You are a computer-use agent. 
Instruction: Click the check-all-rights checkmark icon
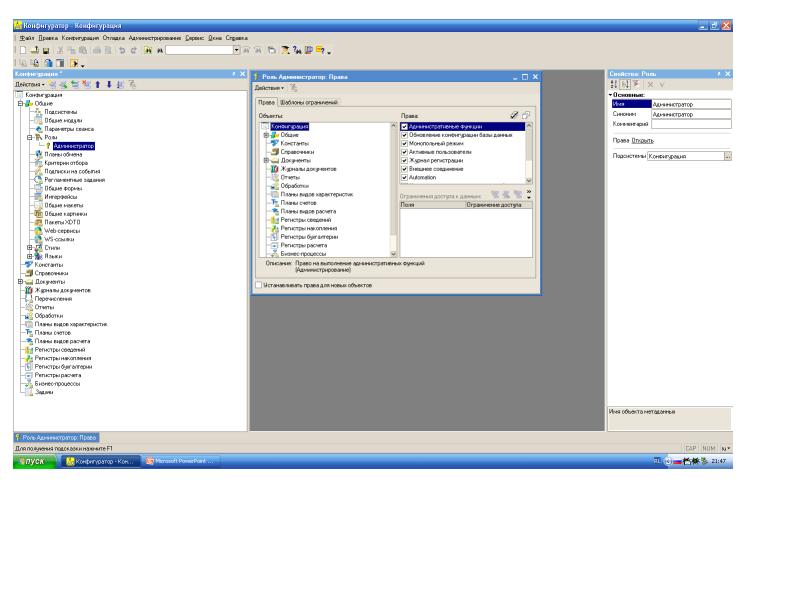coord(514,115)
